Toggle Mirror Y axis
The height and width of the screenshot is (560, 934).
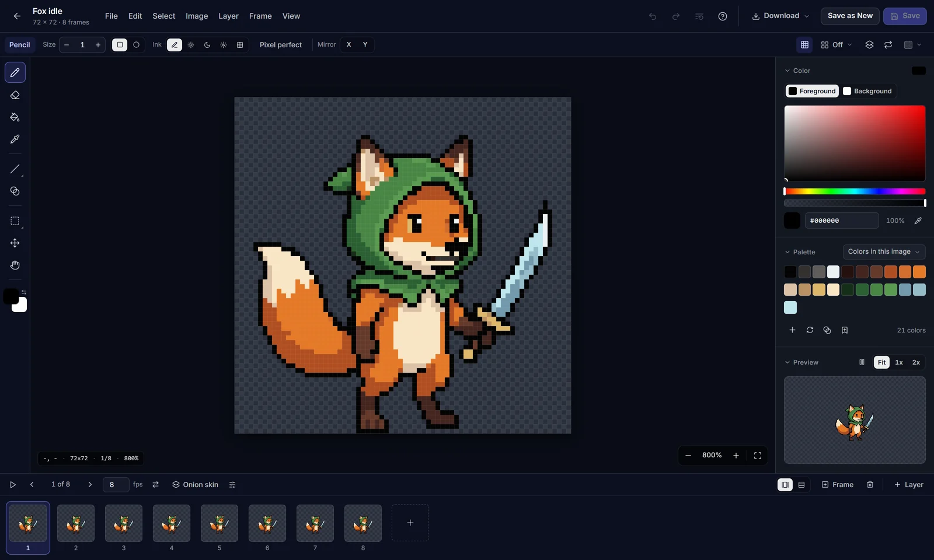365,45
